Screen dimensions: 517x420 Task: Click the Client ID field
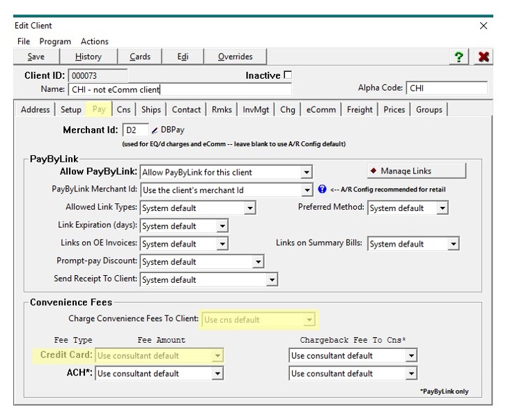(98, 76)
